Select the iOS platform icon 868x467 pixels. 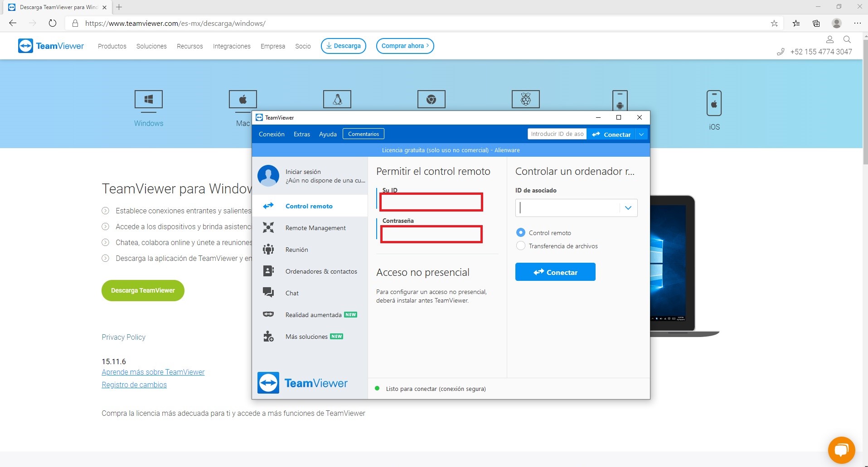pyautogui.click(x=714, y=103)
